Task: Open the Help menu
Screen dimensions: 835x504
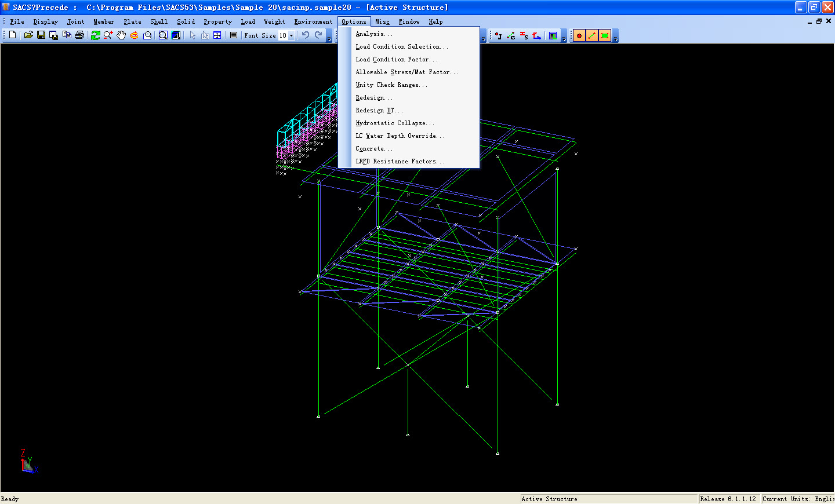Action: click(x=435, y=21)
